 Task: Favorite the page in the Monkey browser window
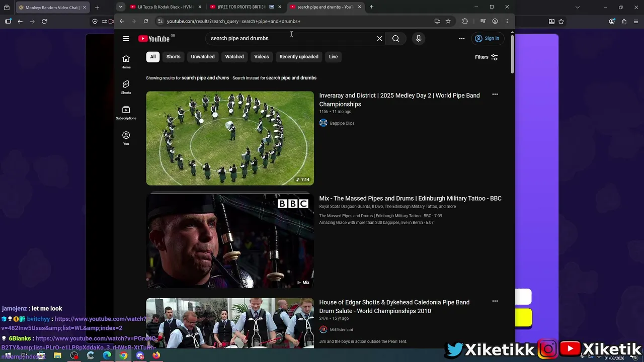coord(561,22)
